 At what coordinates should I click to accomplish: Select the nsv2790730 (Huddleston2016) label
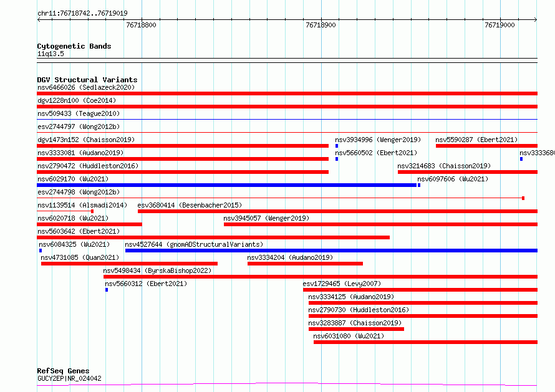(359, 310)
